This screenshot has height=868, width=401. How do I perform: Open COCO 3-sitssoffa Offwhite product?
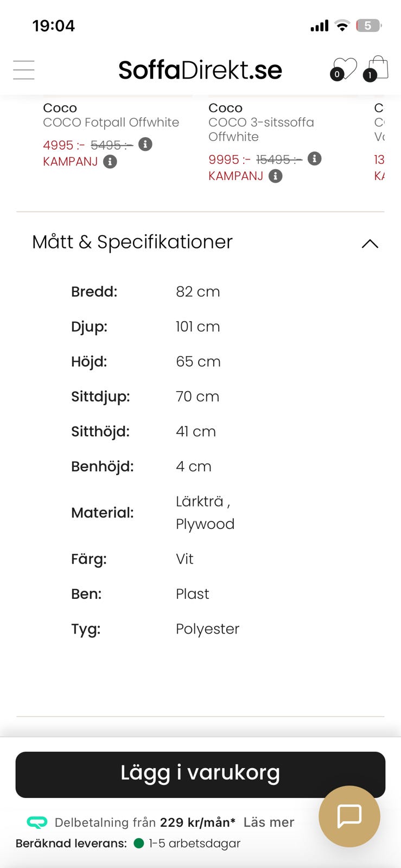click(261, 129)
